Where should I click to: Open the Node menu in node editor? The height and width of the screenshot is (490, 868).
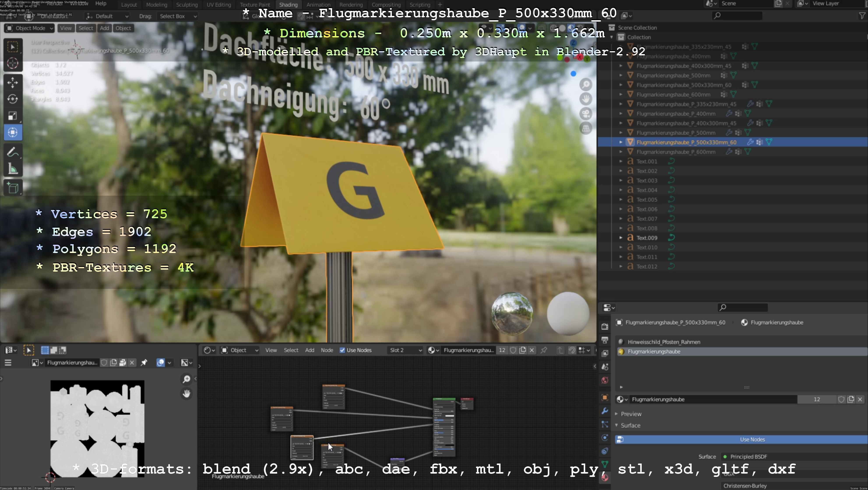point(326,350)
